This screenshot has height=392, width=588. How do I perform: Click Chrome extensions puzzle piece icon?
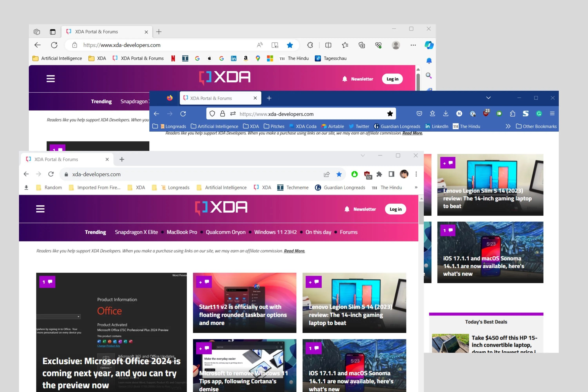[x=379, y=174]
